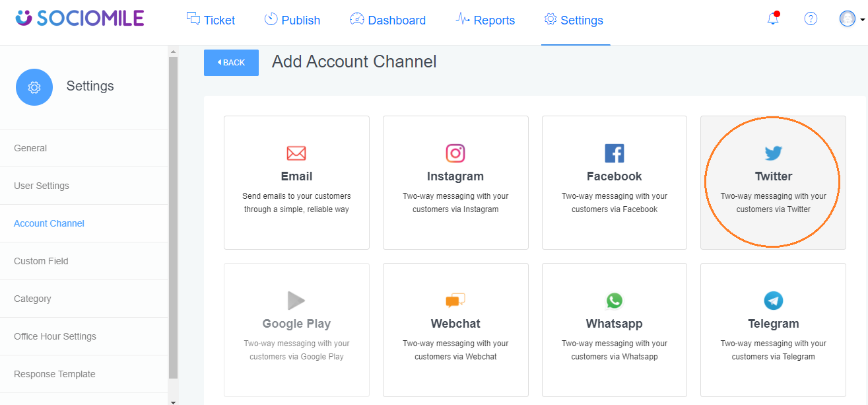
Task: Click the Email envelope icon
Action: (x=296, y=153)
